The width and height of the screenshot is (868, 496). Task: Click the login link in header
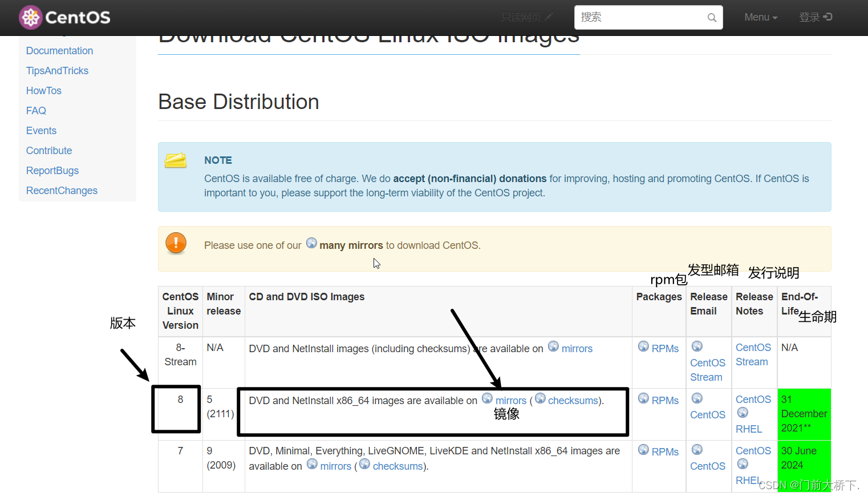pos(816,17)
